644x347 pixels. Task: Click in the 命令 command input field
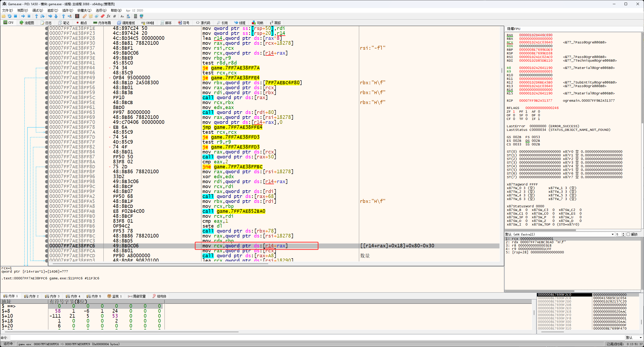tap(312, 338)
